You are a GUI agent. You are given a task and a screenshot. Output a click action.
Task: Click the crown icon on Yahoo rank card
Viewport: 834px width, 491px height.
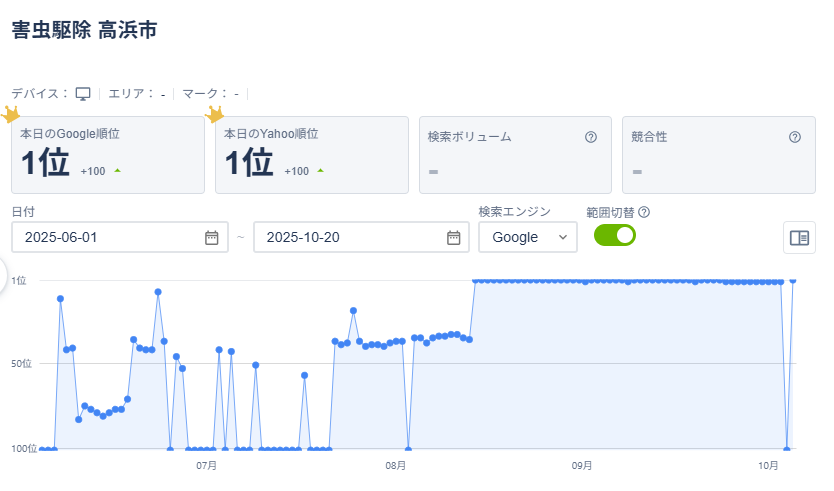pyautogui.click(x=214, y=115)
